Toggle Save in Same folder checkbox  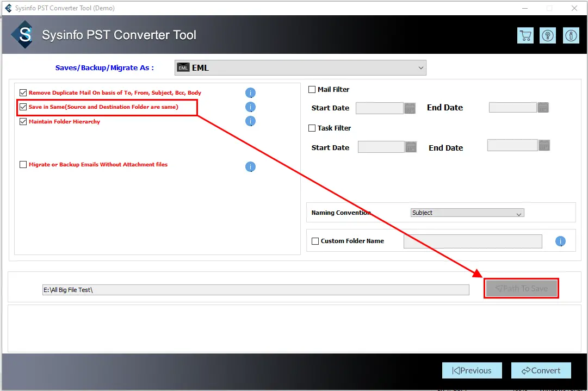tap(23, 107)
